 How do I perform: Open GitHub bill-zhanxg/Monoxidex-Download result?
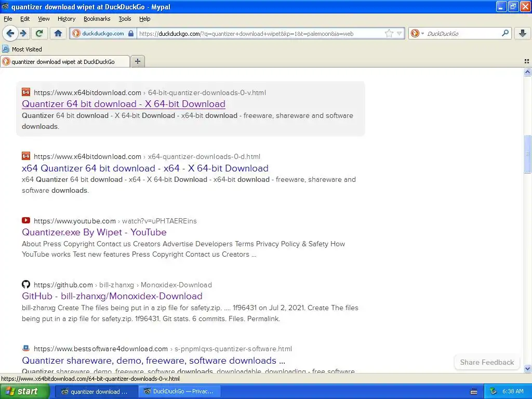tap(112, 296)
